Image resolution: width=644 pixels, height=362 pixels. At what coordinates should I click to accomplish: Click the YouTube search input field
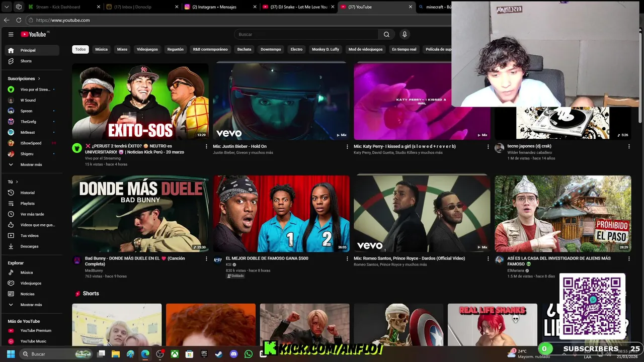point(306,34)
